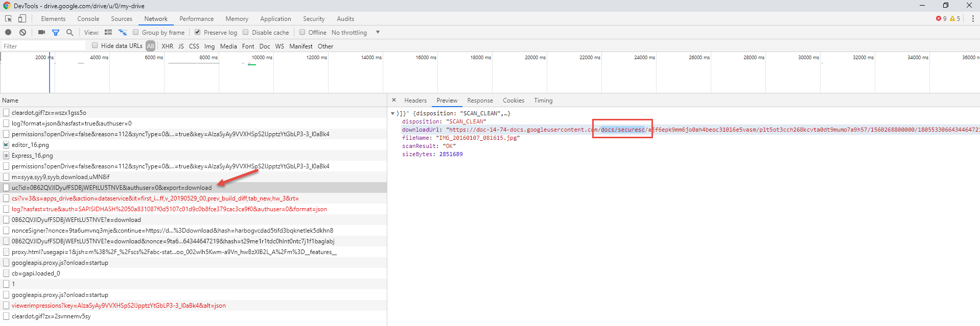980x326 pixels.
Task: Clear the network log
Action: click(22, 33)
